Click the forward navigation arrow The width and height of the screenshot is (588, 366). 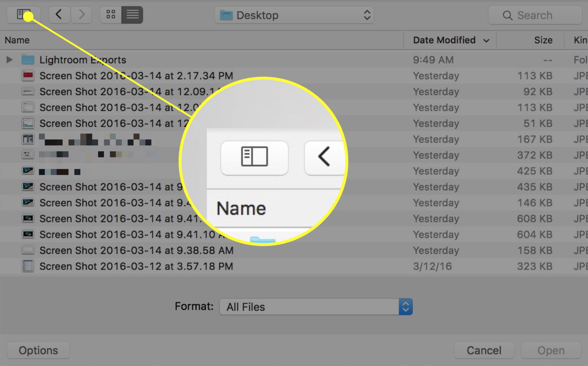tap(81, 15)
